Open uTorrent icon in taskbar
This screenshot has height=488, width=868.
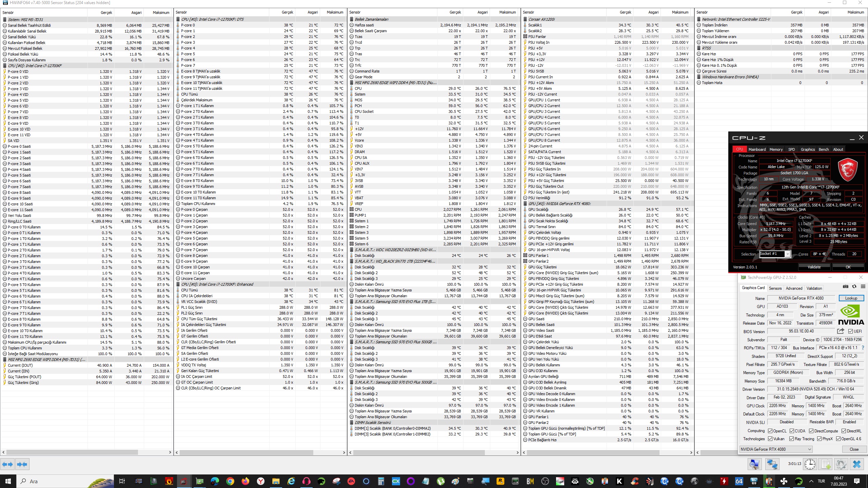[x=441, y=481]
